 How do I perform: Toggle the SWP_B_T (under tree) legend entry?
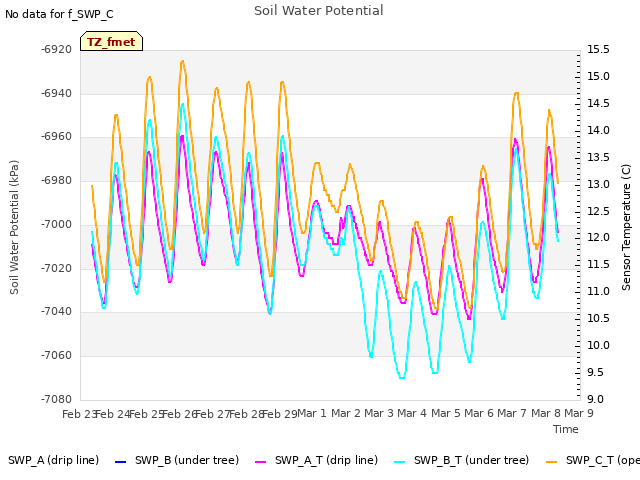click(462, 460)
